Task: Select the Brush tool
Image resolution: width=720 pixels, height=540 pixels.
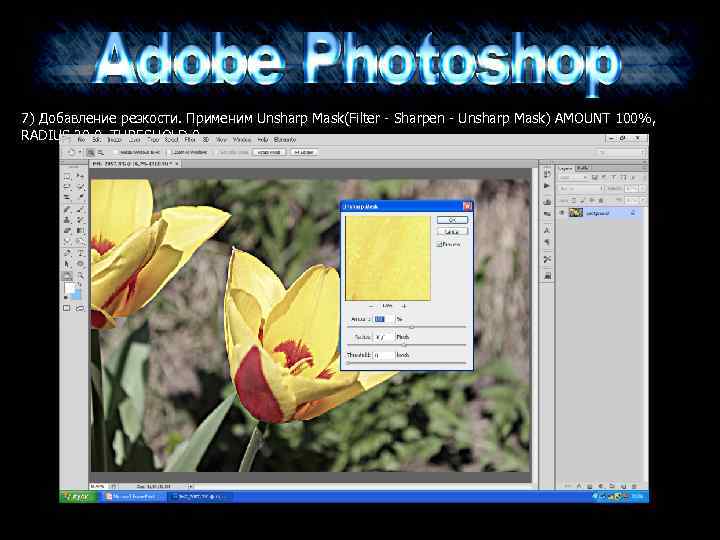Action: pyautogui.click(x=80, y=209)
